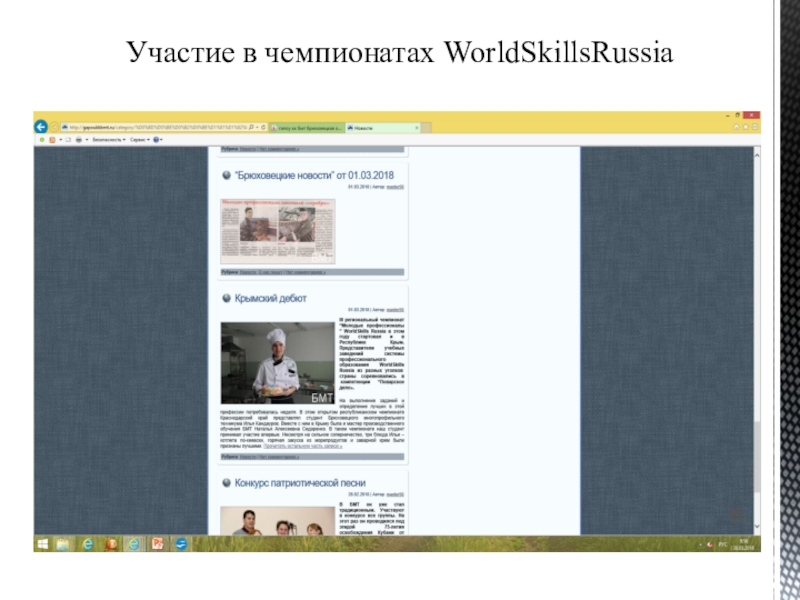The height and width of the screenshot is (600, 800).
Task: Open the Конкурс патриотической песни article
Action: 299,483
